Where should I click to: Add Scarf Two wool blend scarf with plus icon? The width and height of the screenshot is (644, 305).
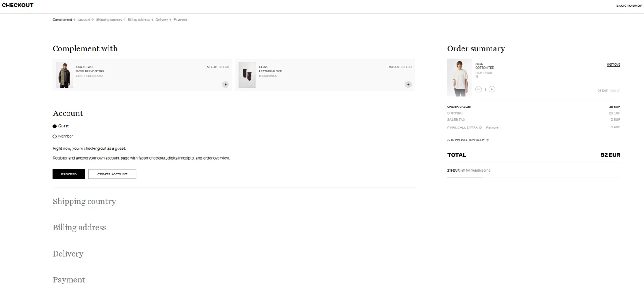225,84
